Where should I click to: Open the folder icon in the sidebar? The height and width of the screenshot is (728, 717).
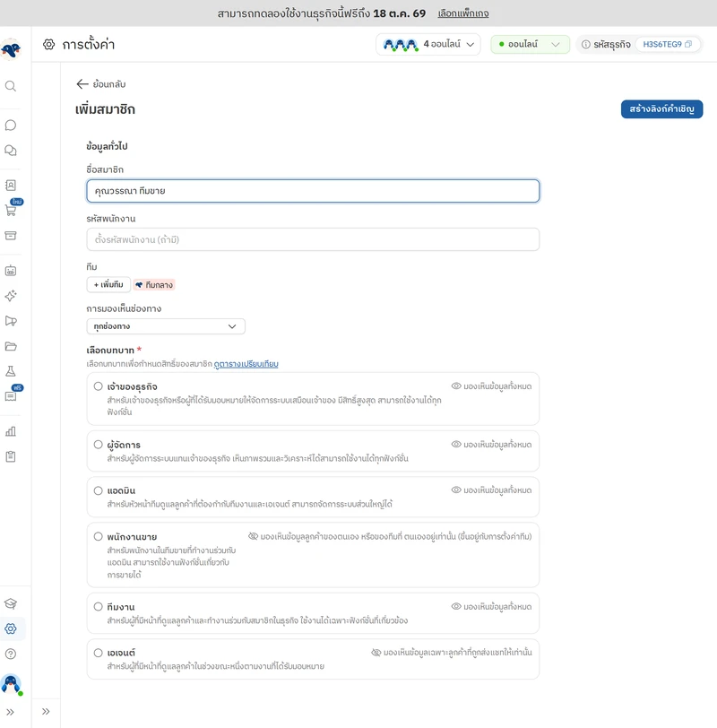pos(11,346)
